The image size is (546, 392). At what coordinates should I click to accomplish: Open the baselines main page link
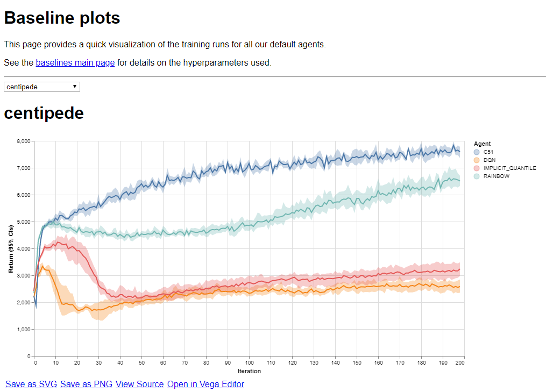coord(75,62)
